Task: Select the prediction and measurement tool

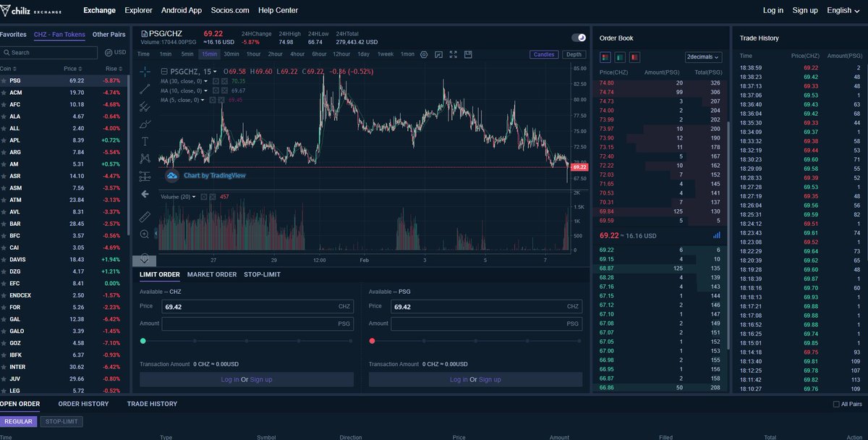Action: click(x=145, y=176)
